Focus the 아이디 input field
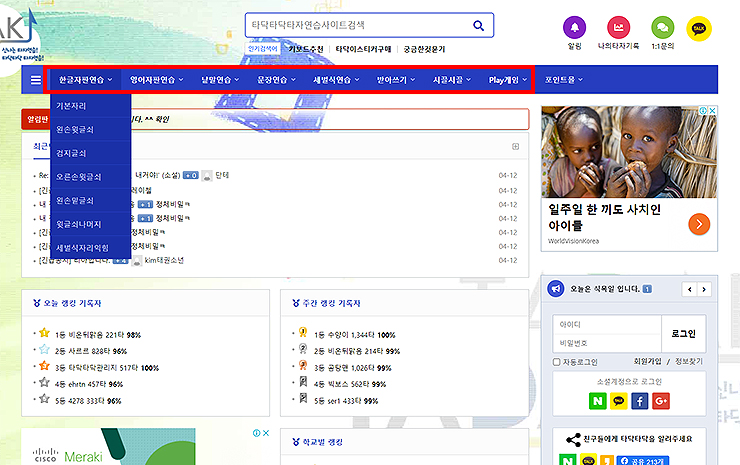This screenshot has height=465, width=740. pyautogui.click(x=607, y=324)
